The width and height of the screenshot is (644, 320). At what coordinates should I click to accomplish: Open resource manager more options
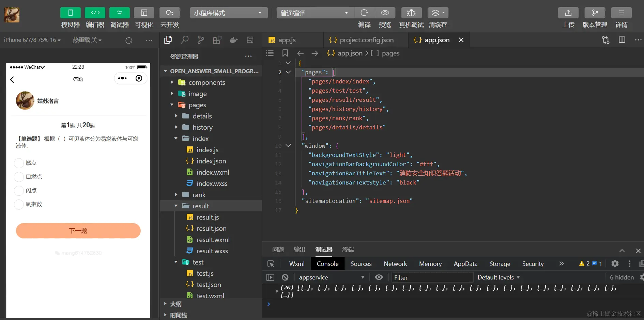248,56
